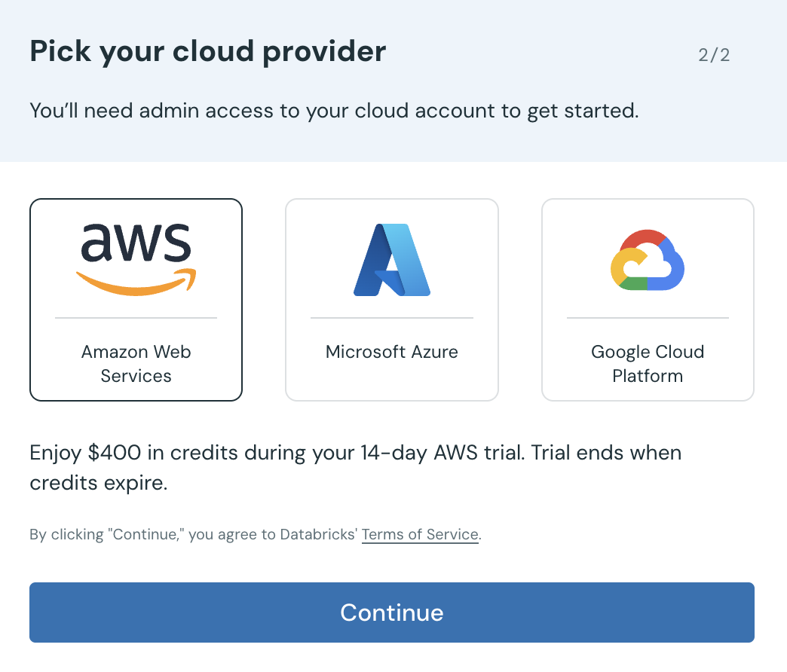Click the Google Cloud Platform label text
Image resolution: width=787 pixels, height=672 pixels.
point(647,363)
